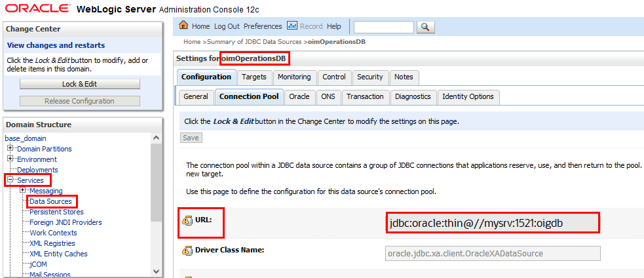This screenshot has height=278, width=644.
Task: Select Persistent Stores in the tree
Action: coord(57,212)
